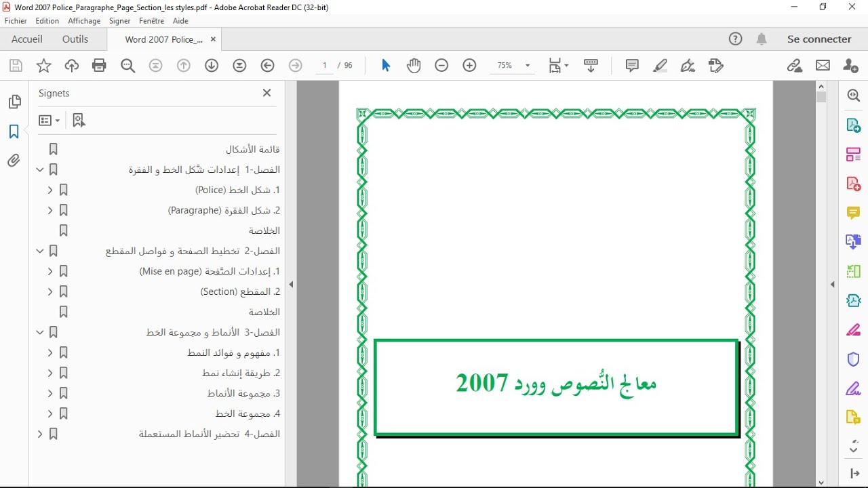
Task: Open the scrolling mode download icon
Action: click(x=591, y=66)
